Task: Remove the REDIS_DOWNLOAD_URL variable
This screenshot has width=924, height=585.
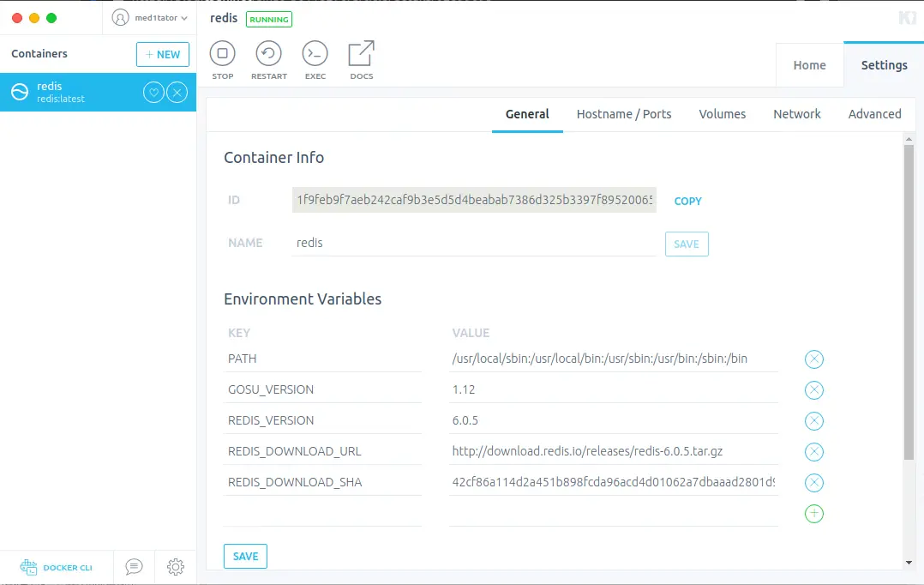Action: (813, 452)
